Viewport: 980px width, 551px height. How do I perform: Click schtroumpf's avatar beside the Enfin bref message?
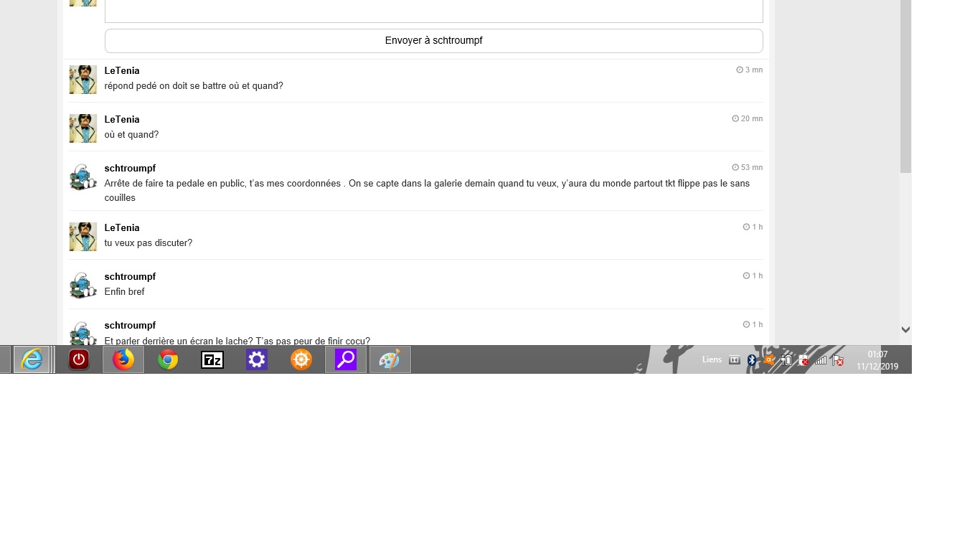pos(83,286)
